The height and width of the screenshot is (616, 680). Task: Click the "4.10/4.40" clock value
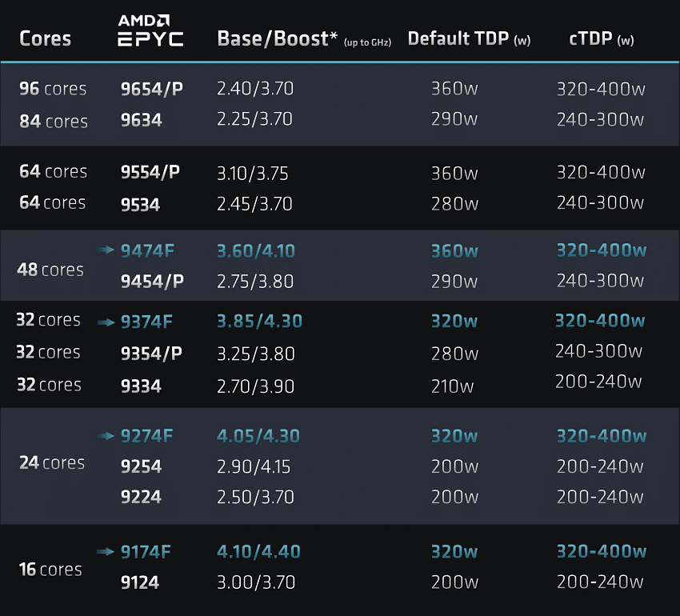(x=259, y=552)
